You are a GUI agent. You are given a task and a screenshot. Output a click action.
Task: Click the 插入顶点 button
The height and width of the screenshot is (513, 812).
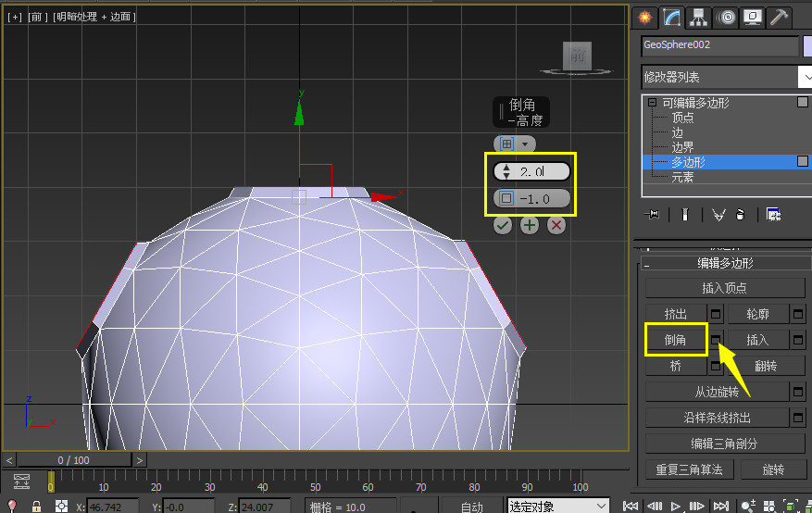(725, 288)
